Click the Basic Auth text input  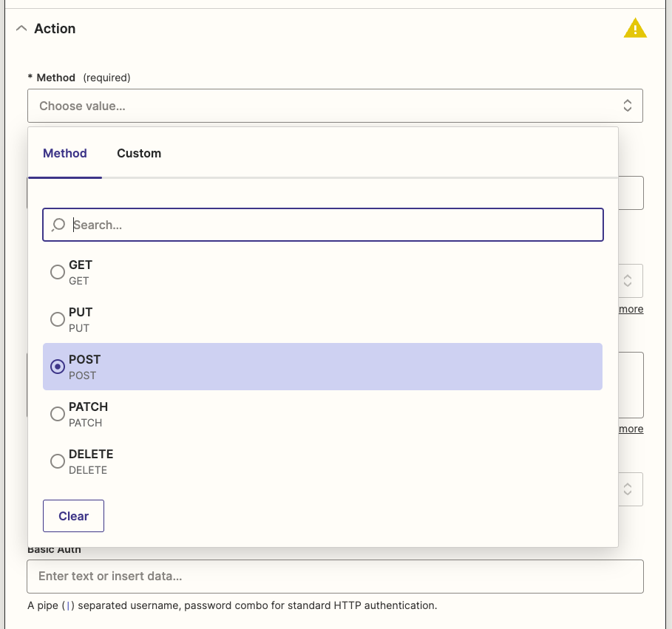335,577
